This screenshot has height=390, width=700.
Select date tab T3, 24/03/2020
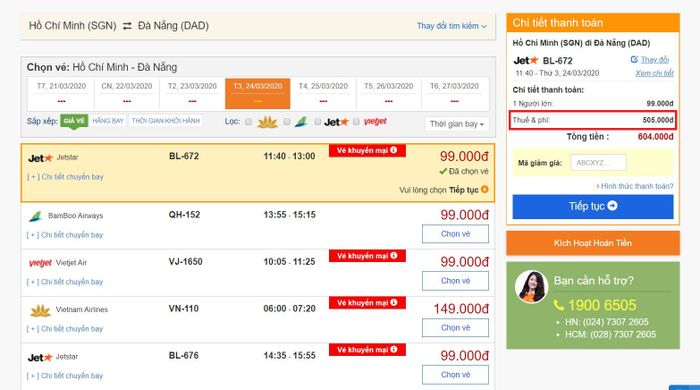coord(258,93)
